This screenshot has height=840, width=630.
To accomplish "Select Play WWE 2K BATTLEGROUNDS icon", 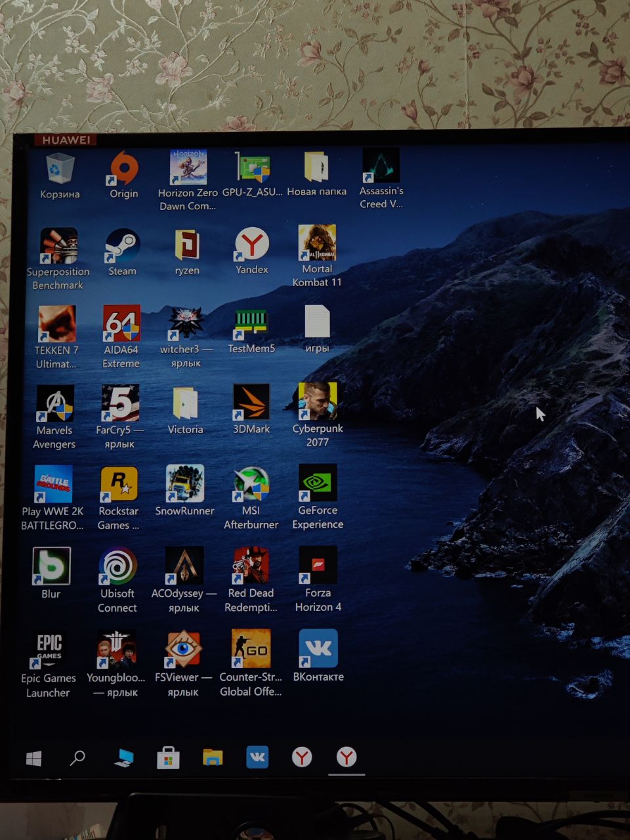I will tap(53, 484).
